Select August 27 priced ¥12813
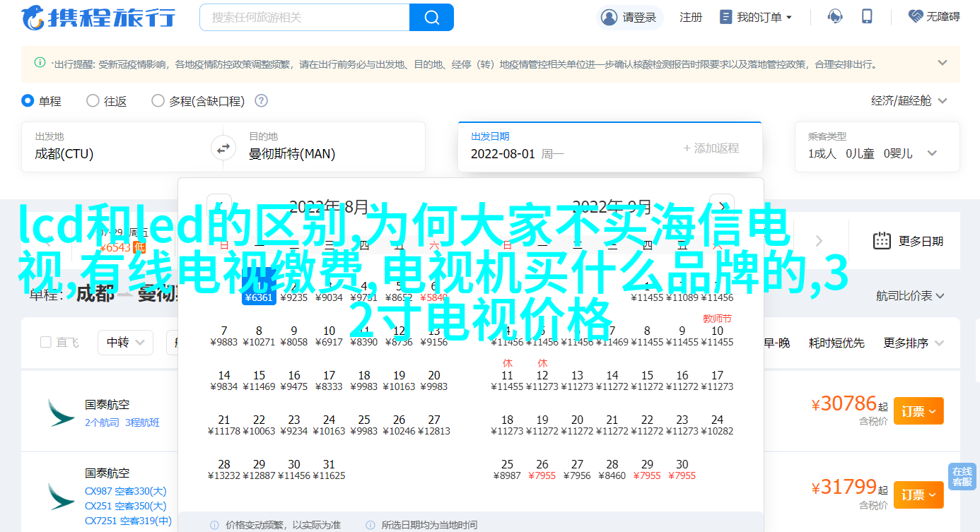The image size is (980, 532). (434, 425)
